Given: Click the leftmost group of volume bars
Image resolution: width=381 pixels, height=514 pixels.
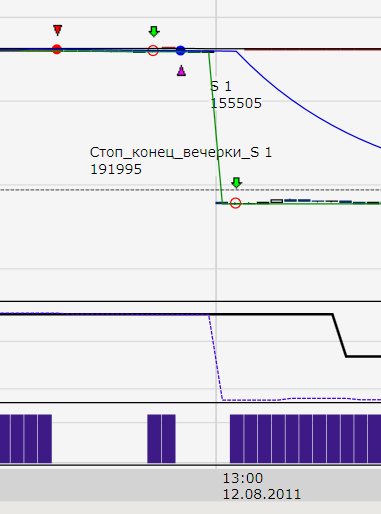Looking at the screenshot, I should click(x=26, y=439).
